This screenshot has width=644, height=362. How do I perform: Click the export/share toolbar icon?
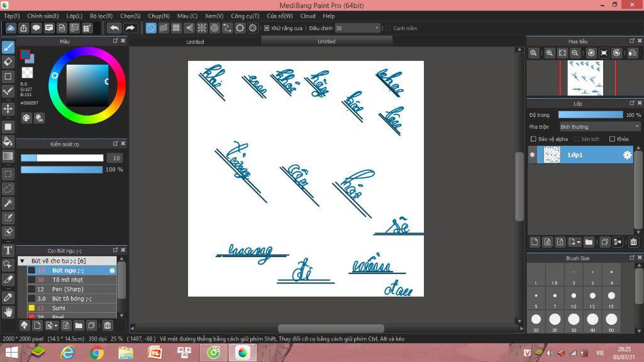[23, 28]
